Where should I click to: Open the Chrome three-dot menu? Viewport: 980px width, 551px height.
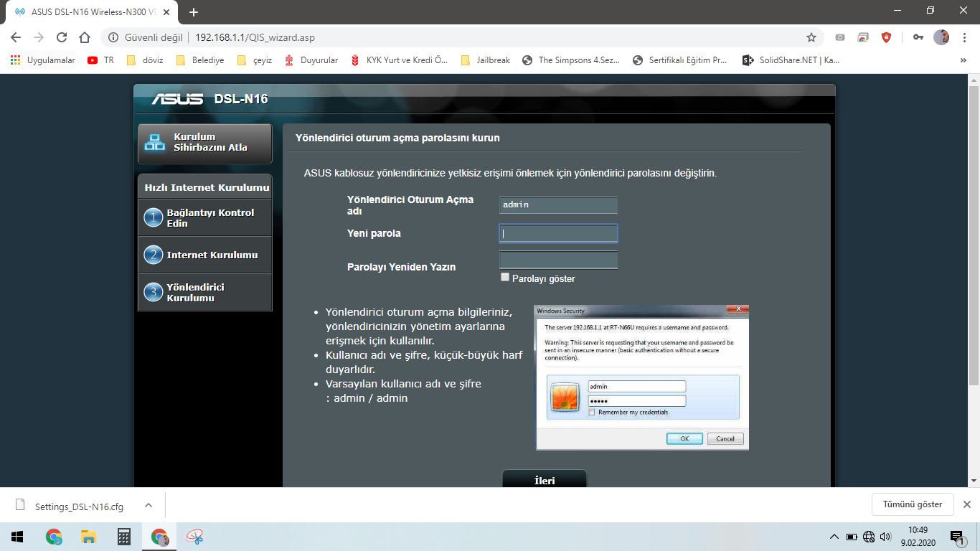[x=964, y=37]
